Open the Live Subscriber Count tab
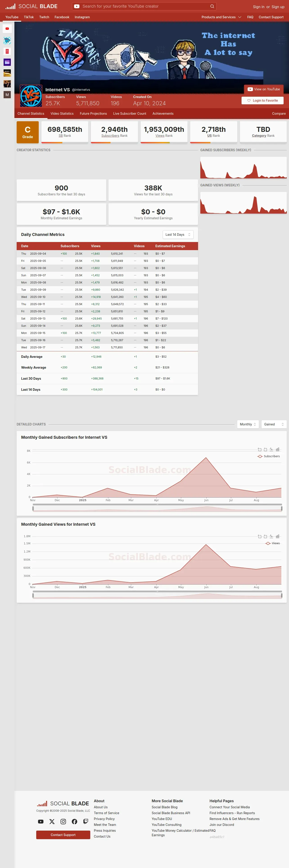The image size is (289, 868). point(129,114)
